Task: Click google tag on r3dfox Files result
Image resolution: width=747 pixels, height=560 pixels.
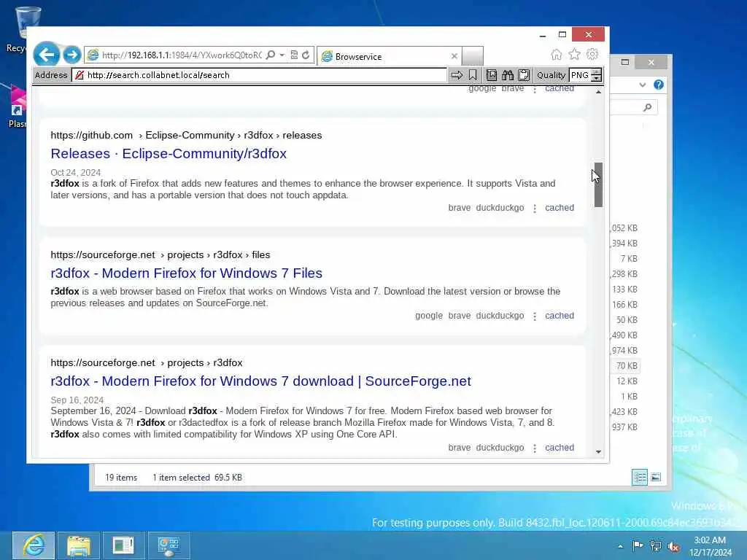Action: click(429, 316)
